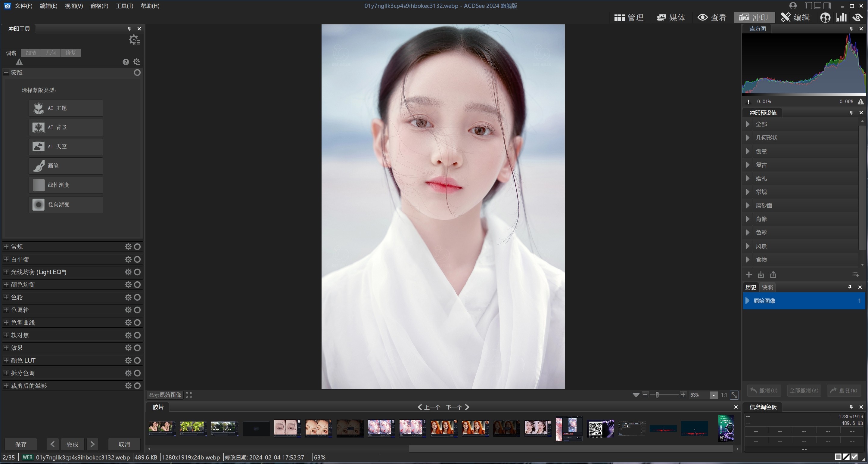Select the QR code thumbnail in filmstrip
The height and width of the screenshot is (464, 868).
coord(600,429)
